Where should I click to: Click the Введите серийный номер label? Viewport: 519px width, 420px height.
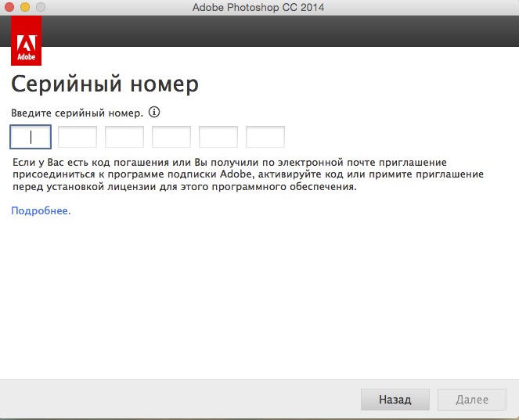point(77,113)
